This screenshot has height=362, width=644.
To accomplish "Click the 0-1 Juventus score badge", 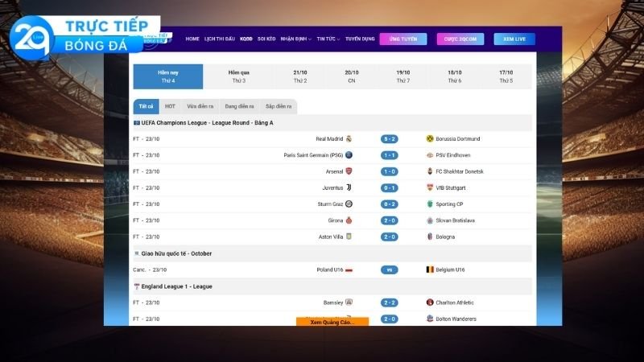I will pyautogui.click(x=390, y=188).
